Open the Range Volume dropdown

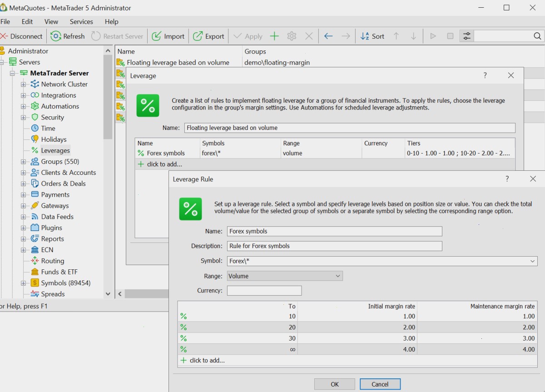click(285, 276)
